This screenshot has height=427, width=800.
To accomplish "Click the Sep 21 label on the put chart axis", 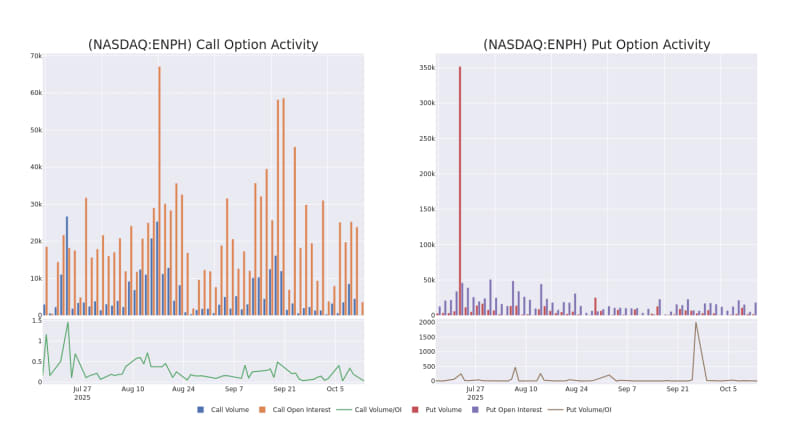I will point(678,389).
